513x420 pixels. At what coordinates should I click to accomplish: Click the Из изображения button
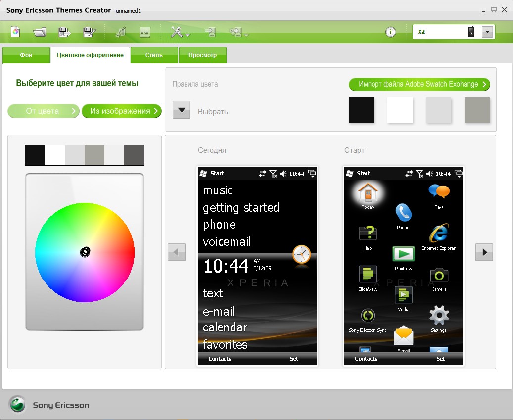(121, 111)
